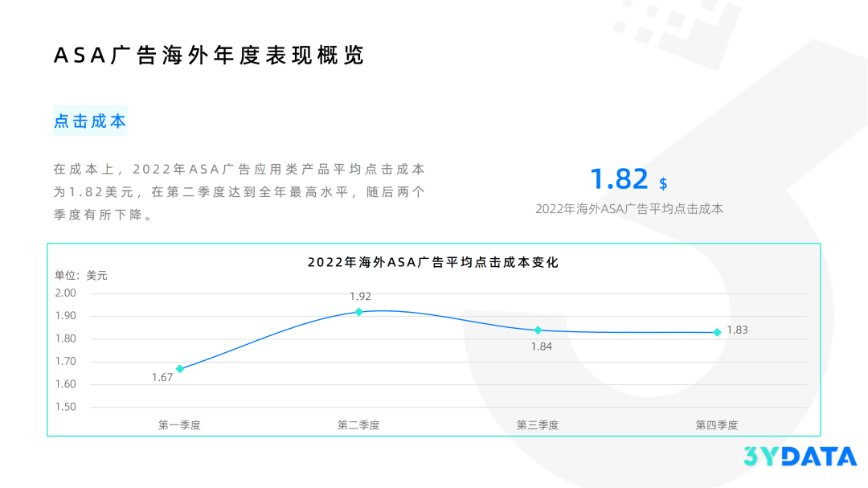This screenshot has height=488, width=868.
Task: Select the chart title 2022年海外ASA广告平均点击成本变化
Action: tap(432, 262)
